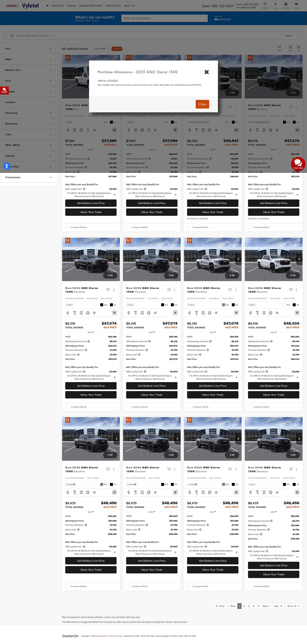This screenshot has height=644, width=307.
Task: Collapse pricing with Less on stock 9115-26
Action: [274, 332]
